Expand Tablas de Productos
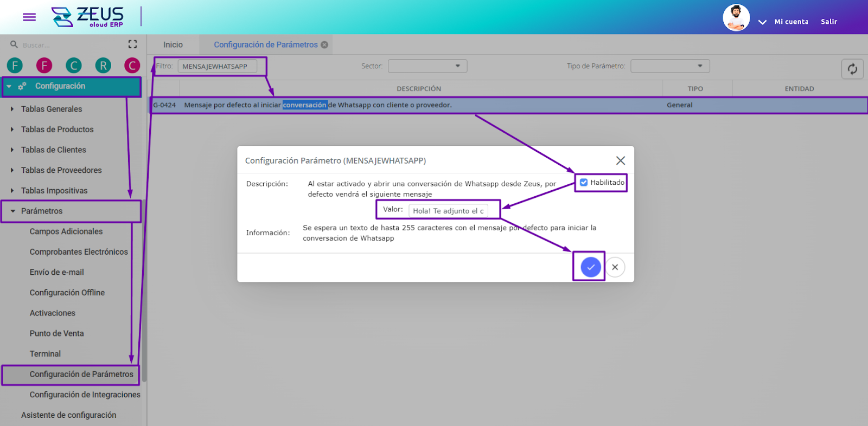 (x=57, y=130)
